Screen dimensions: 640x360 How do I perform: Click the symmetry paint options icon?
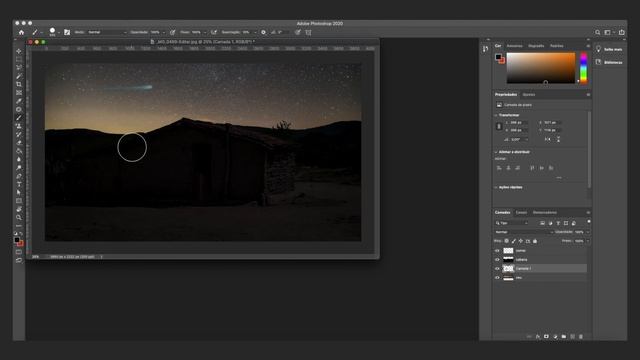click(x=309, y=32)
